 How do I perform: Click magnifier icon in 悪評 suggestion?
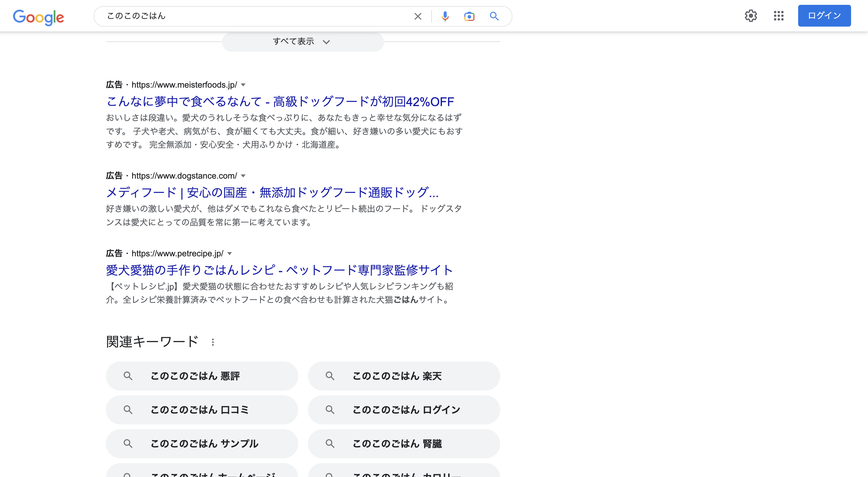pos(128,376)
